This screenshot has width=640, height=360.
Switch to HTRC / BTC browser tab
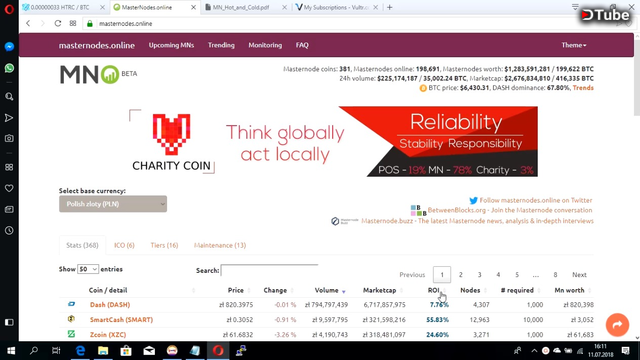tap(61, 7)
